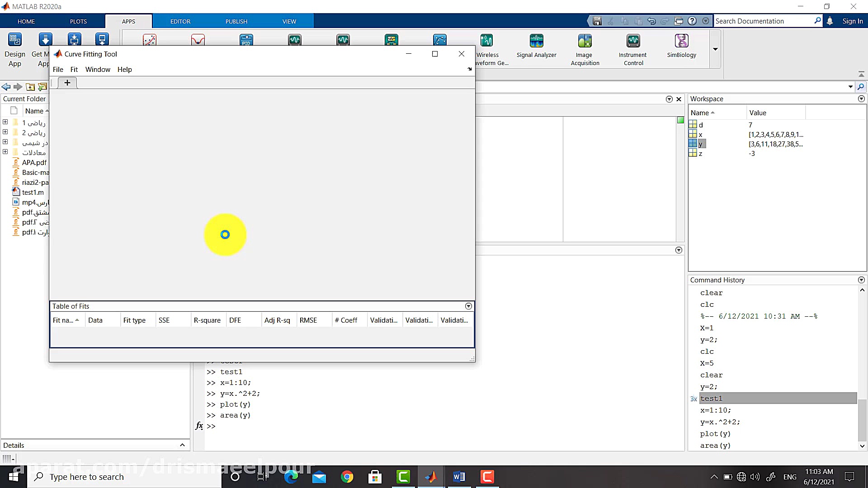Open Workspace panel actions menu

point(861,99)
